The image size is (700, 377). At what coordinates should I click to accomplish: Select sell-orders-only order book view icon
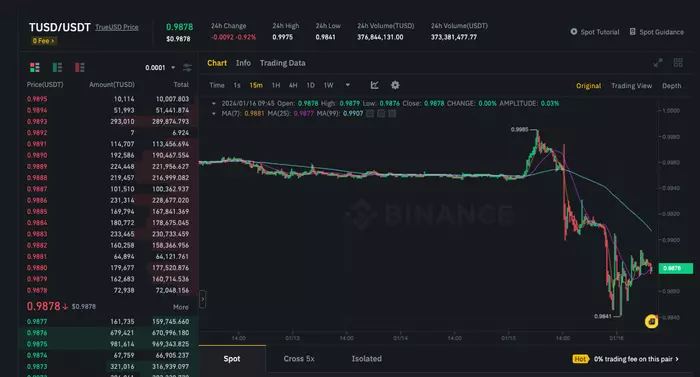coord(80,67)
